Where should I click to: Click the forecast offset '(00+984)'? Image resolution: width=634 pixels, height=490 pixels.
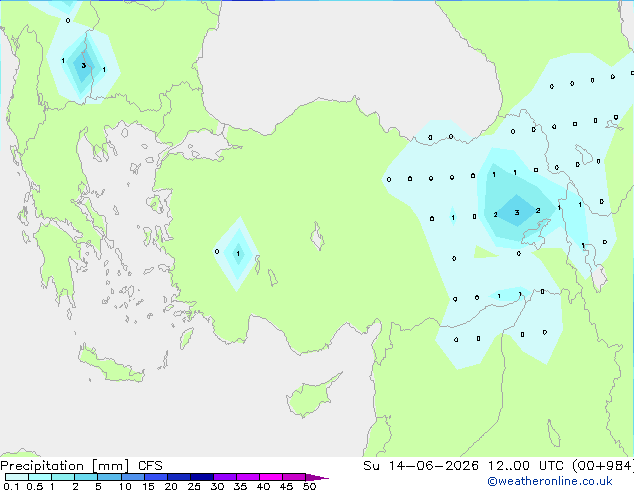[x=603, y=466]
